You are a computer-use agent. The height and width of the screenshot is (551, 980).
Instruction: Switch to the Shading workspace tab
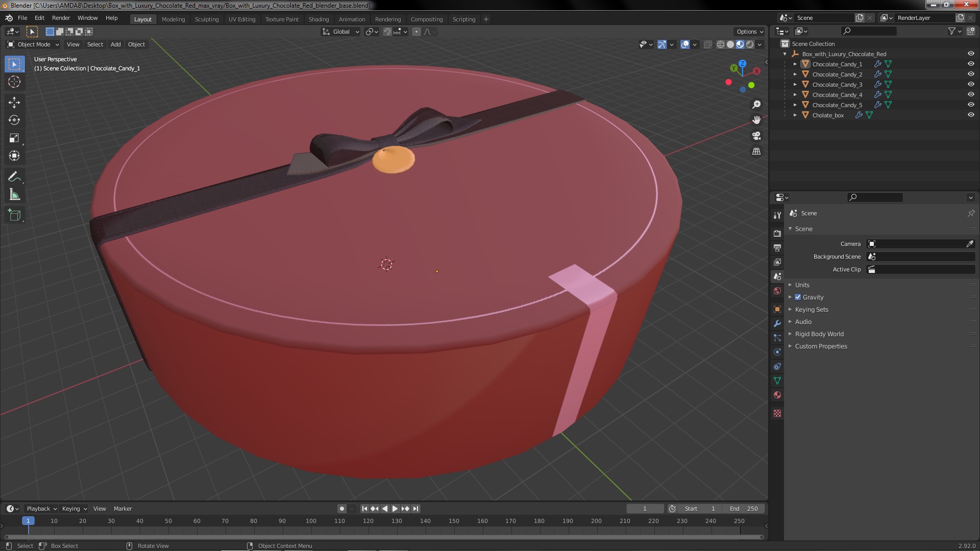[x=318, y=19]
